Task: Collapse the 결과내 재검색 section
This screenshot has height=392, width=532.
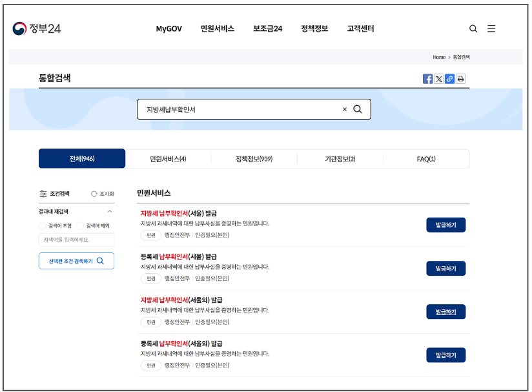Action: (x=110, y=211)
